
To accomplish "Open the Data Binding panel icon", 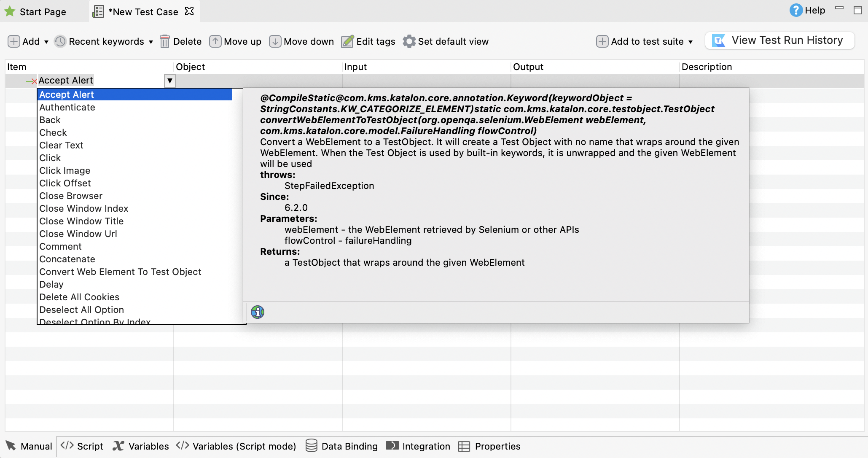I will pyautogui.click(x=311, y=446).
